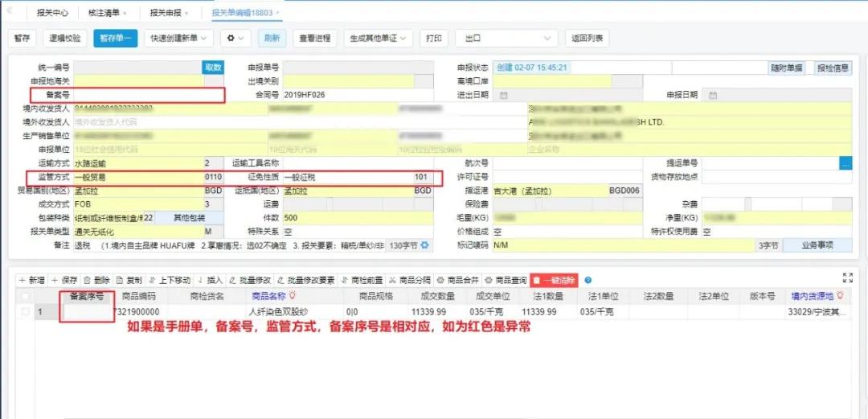Click the 征免性质 field showing 一般征税

(x=348, y=178)
